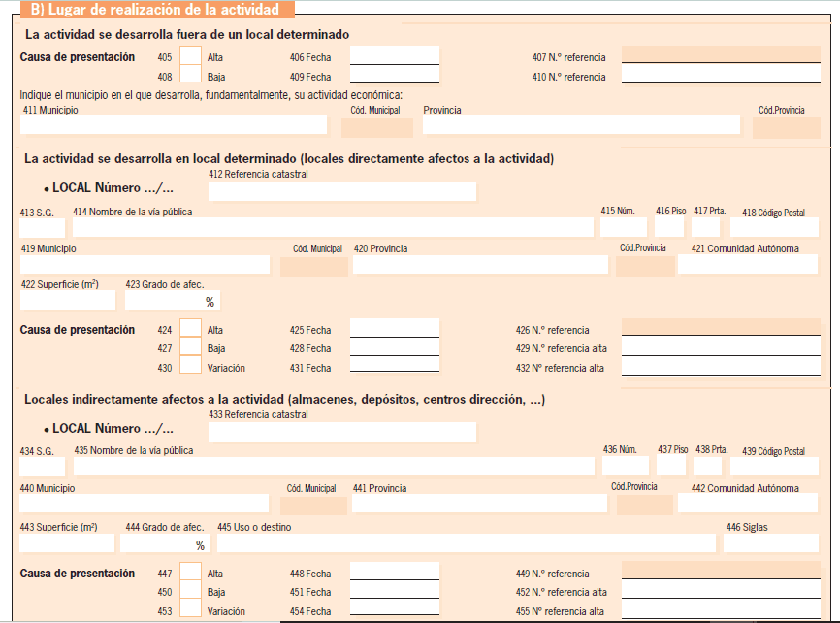Click the 411 Municipio input field
Screen dimensions: 840x623
[x=174, y=125]
